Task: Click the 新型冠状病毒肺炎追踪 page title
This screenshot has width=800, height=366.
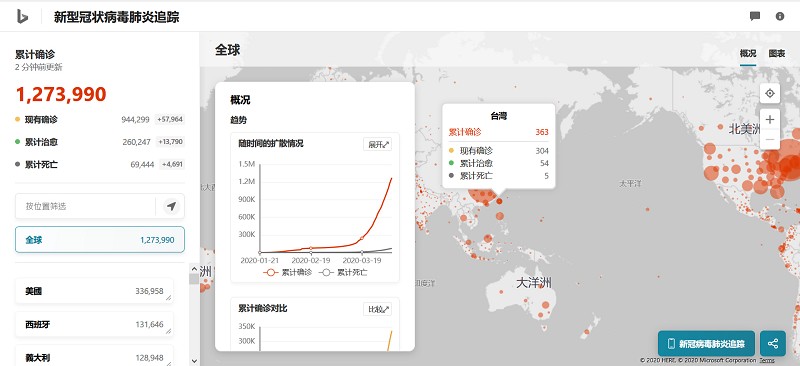Action: pos(116,17)
